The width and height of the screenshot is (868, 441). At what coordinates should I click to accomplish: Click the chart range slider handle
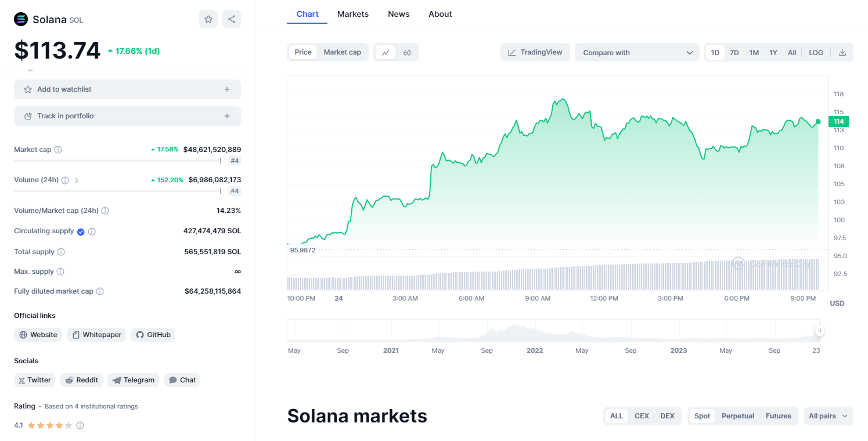pyautogui.click(x=820, y=331)
